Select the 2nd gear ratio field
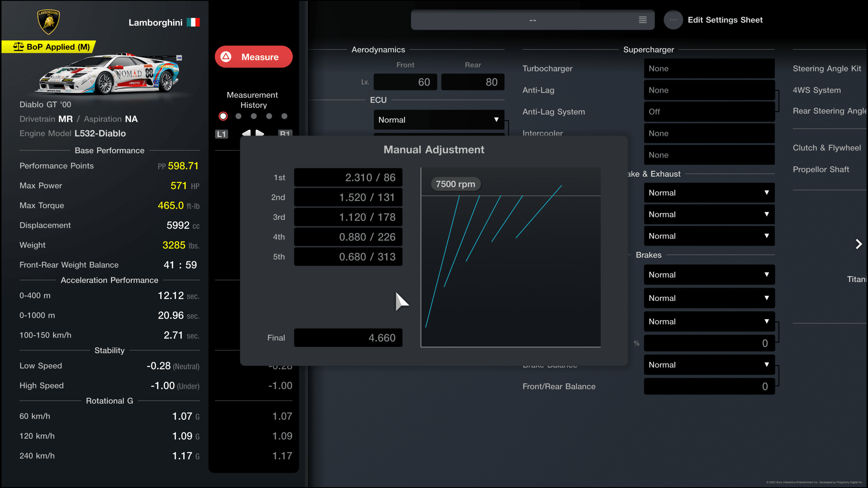Image resolution: width=868 pixels, height=488 pixels. click(x=348, y=197)
